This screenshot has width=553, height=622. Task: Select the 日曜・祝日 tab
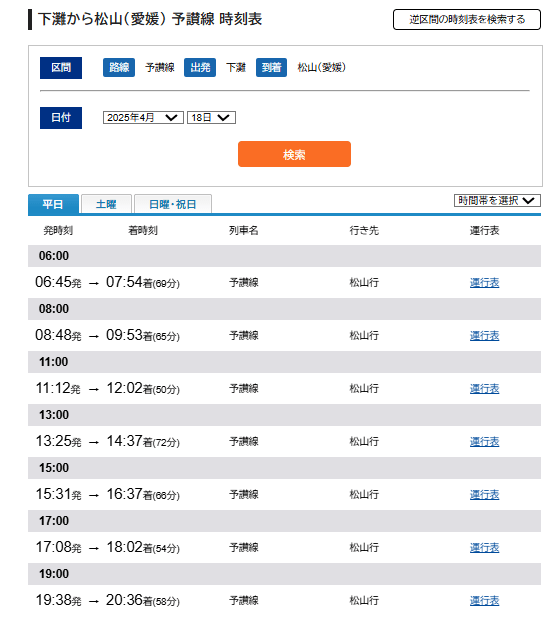pyautogui.click(x=173, y=204)
